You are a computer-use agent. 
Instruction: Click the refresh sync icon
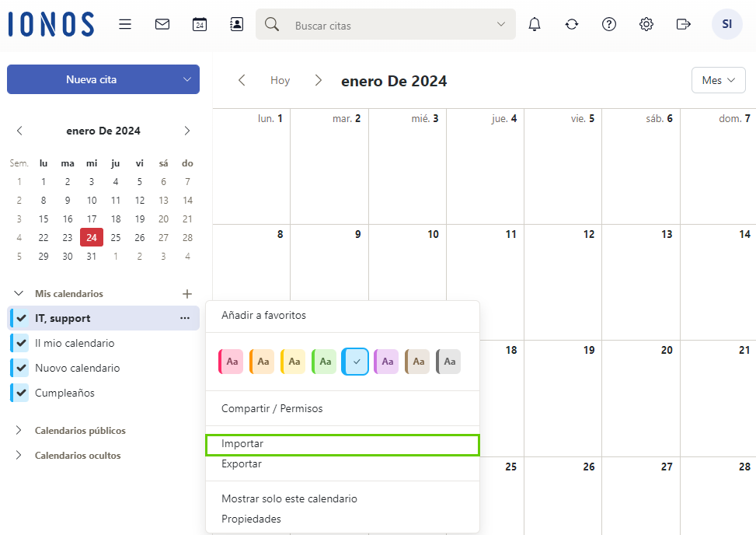(x=572, y=24)
